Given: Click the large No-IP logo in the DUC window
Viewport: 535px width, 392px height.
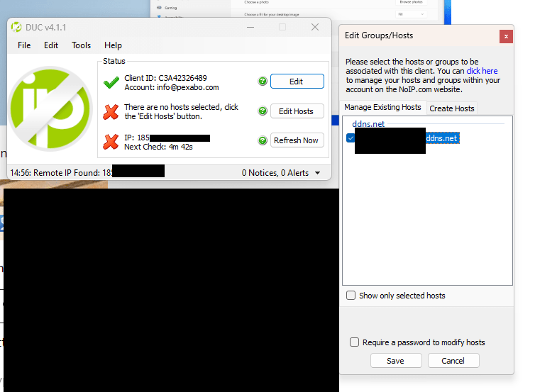Looking at the screenshot, I should pyautogui.click(x=50, y=108).
